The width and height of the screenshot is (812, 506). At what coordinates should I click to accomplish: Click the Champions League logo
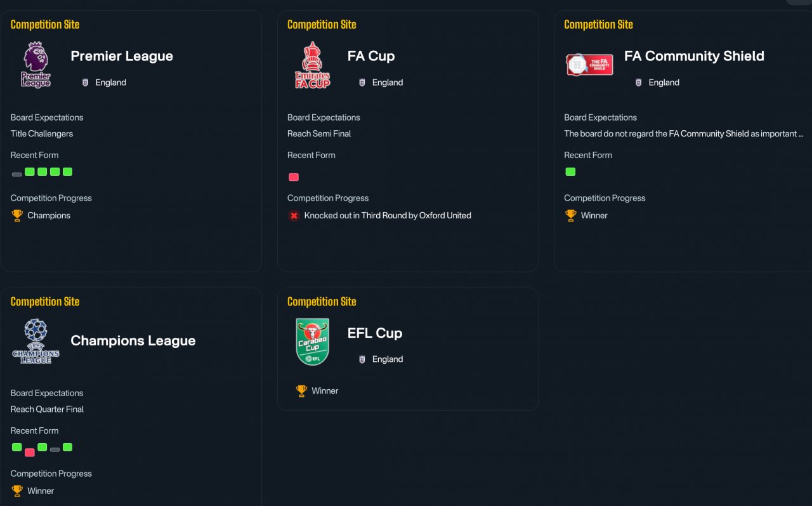click(36, 342)
